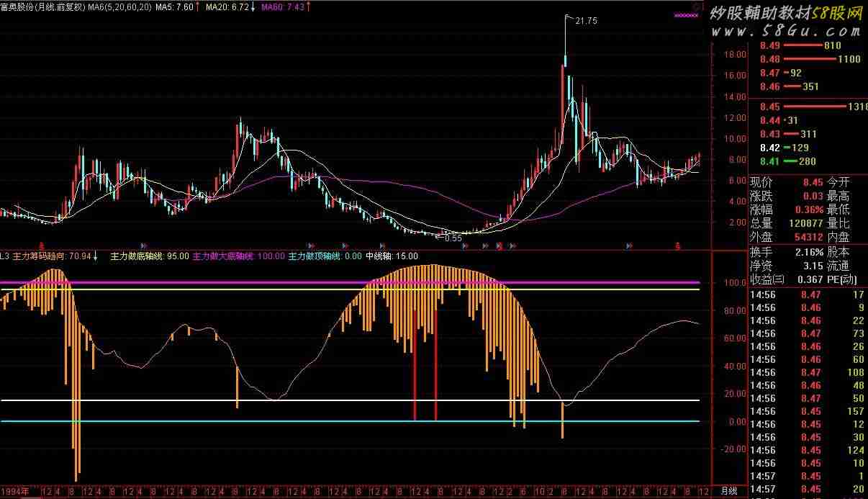Open the 月线 period selector
This screenshot has width=868, height=499.
tap(728, 491)
